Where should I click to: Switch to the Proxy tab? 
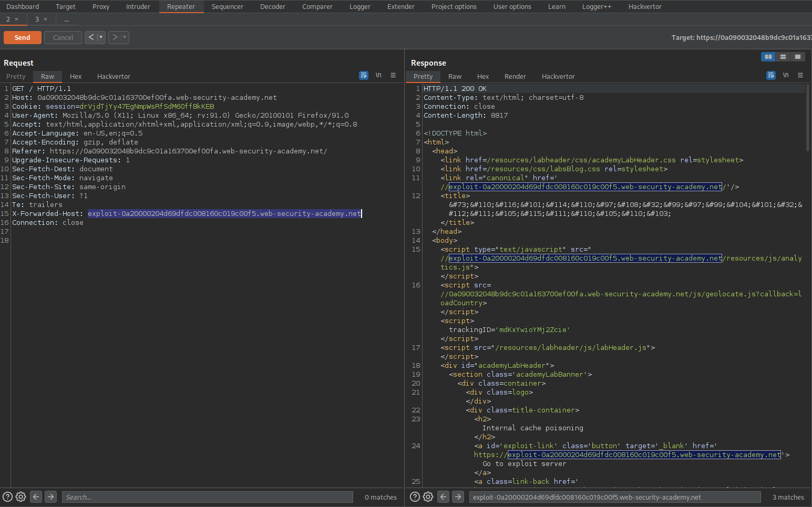pyautogui.click(x=101, y=7)
